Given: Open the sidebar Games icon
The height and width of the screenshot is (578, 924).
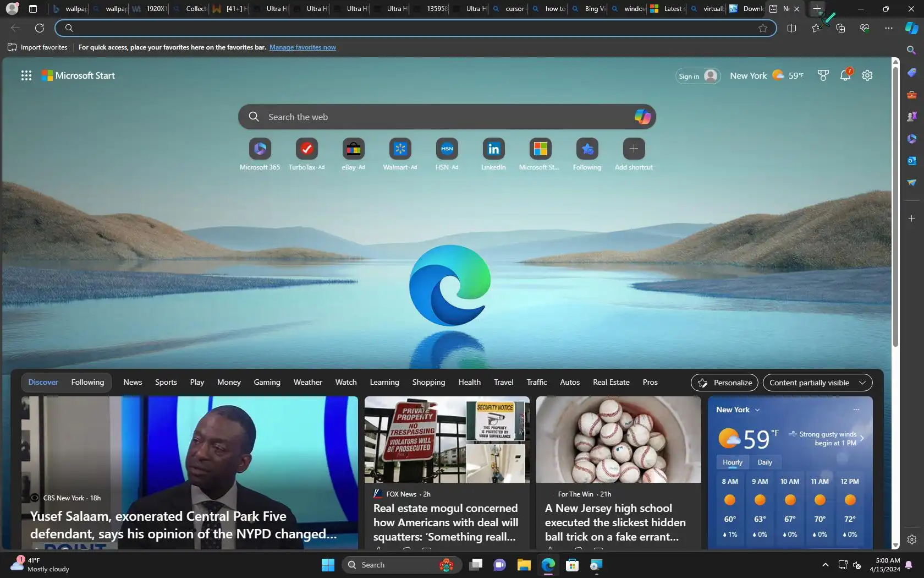Looking at the screenshot, I should pyautogui.click(x=911, y=116).
